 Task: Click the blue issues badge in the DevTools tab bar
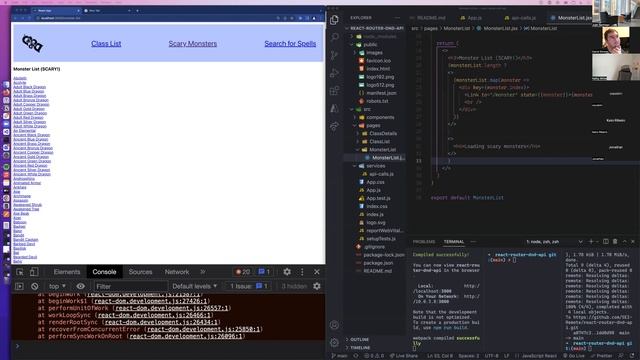[x=263, y=272]
